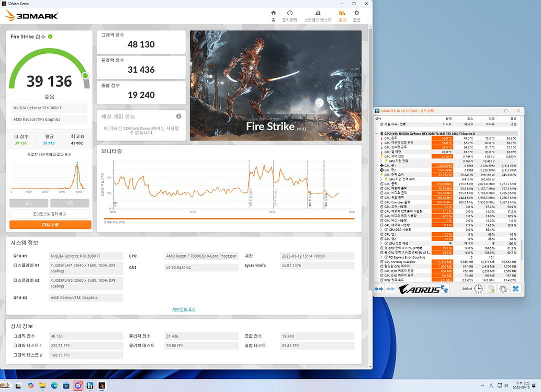Image resolution: width=541 pixels, height=392 pixels.
Task: Click the Fire Strike preview image
Action: click(x=276, y=85)
